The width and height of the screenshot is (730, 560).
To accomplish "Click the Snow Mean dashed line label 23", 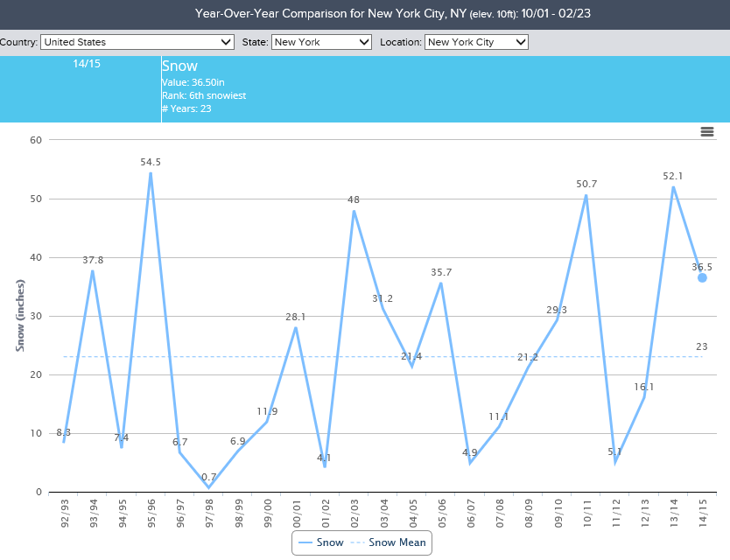I will (x=702, y=347).
